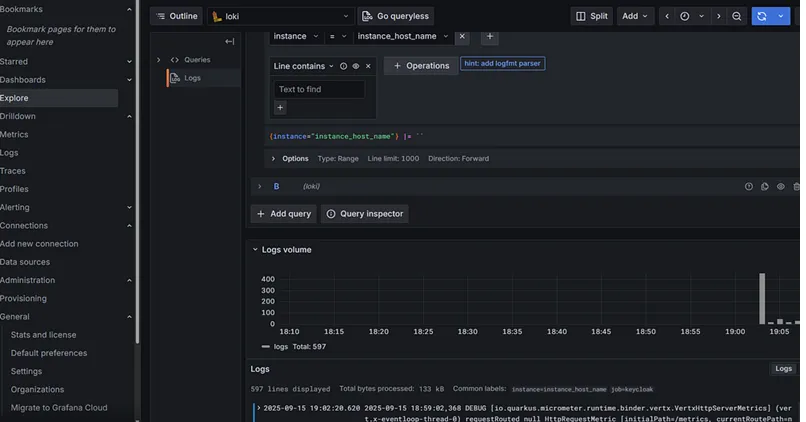Expand Alerting section chevron
The height and width of the screenshot is (422, 806).
tap(130, 208)
